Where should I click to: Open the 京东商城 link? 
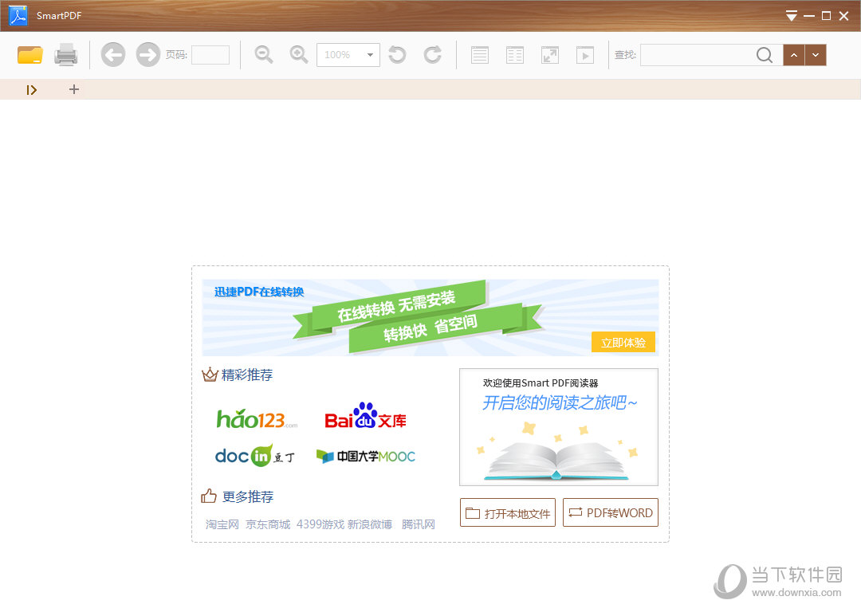pos(268,524)
